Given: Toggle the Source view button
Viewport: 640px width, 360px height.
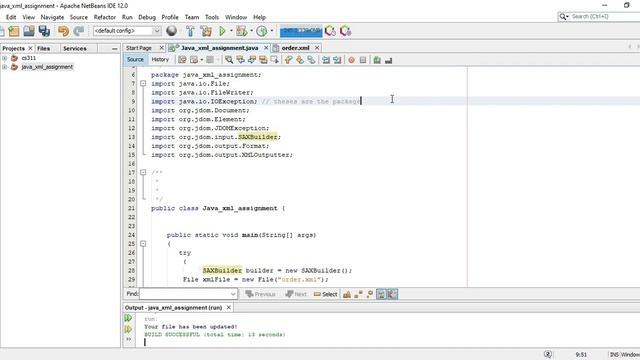Looking at the screenshot, I should [135, 60].
